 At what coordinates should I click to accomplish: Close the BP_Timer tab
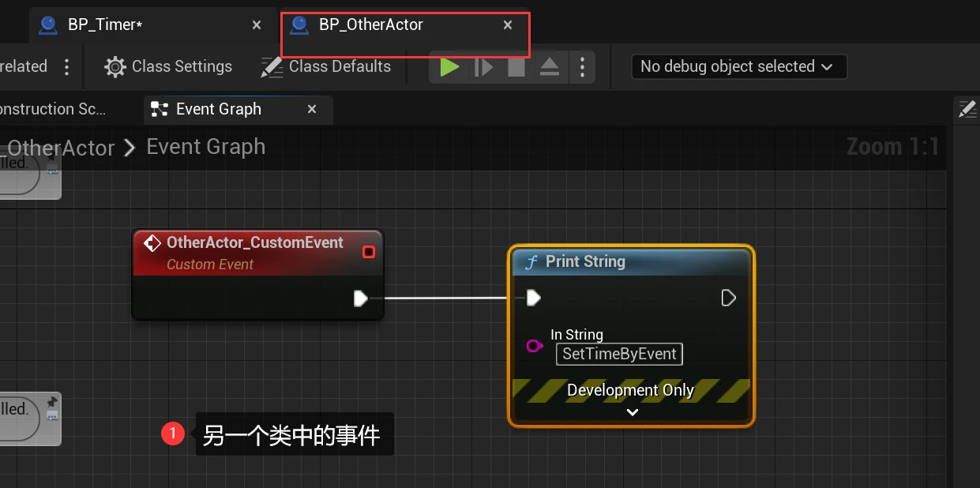[257, 25]
